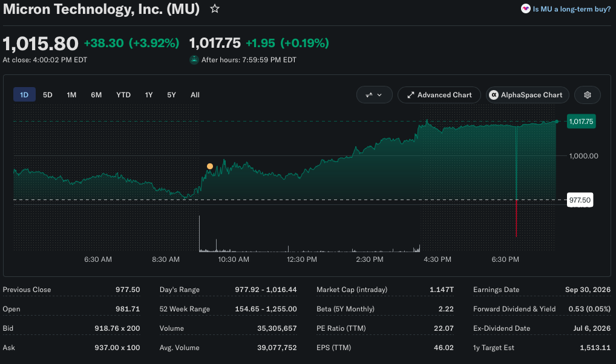
Task: Switch to the All range tab
Action: tap(195, 95)
